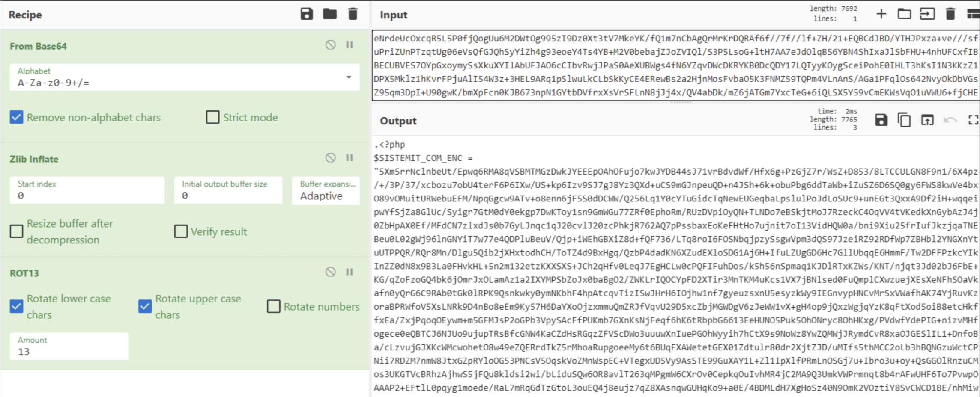Open the Buffer expansion type dropdown
The image size is (980, 397).
pos(326,191)
